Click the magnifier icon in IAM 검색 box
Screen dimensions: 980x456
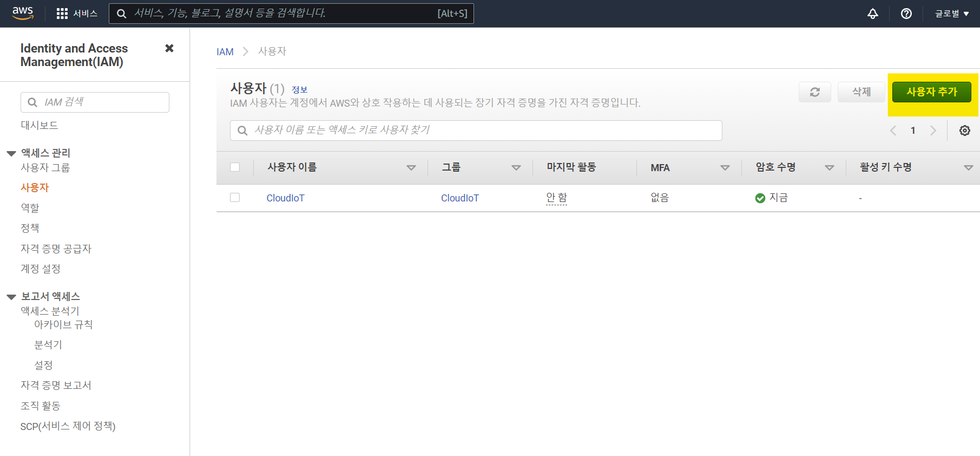[x=32, y=102]
